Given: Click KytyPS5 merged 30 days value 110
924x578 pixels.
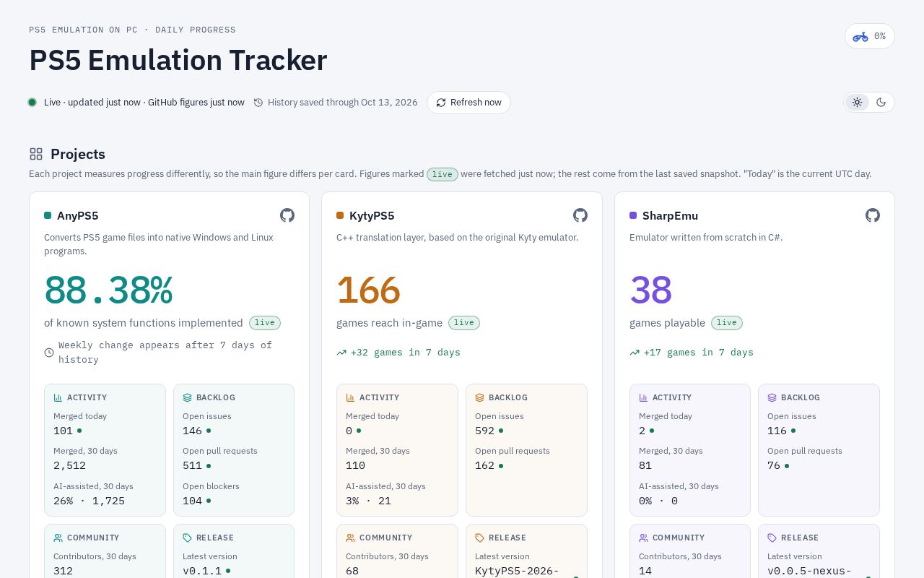Looking at the screenshot, I should click(355, 465).
